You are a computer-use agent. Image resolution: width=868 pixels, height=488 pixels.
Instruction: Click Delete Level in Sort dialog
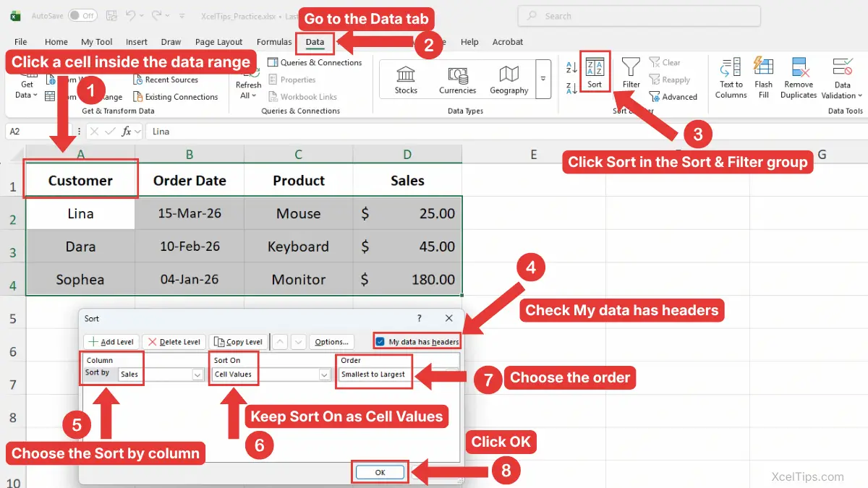point(174,342)
